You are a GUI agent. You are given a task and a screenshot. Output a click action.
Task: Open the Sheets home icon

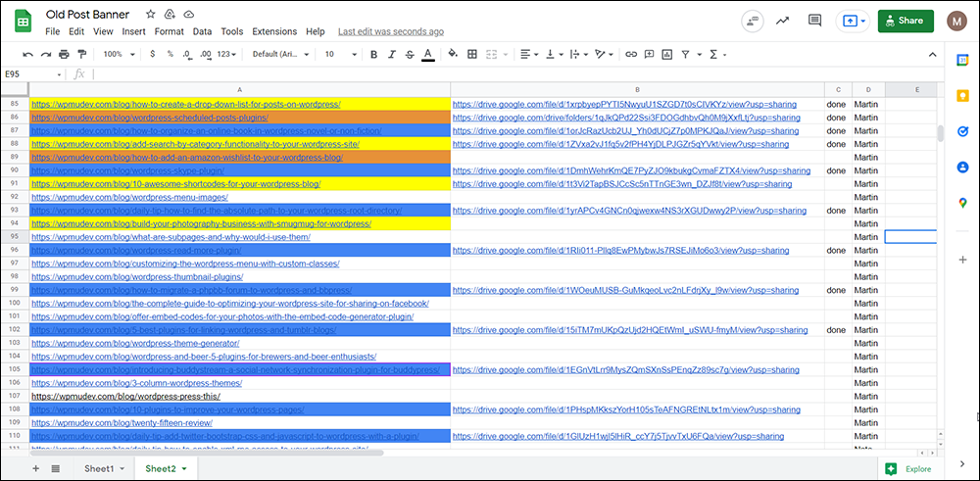24,22
